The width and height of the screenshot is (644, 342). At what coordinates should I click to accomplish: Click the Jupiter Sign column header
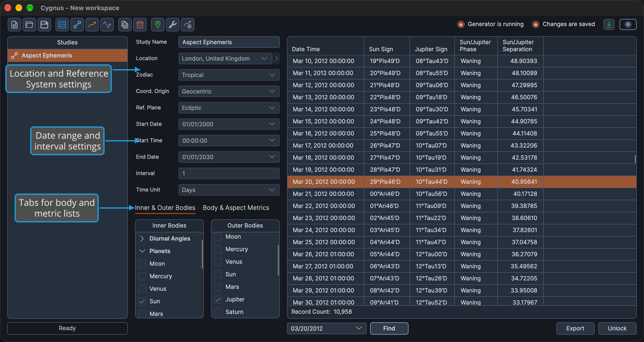click(x=433, y=46)
